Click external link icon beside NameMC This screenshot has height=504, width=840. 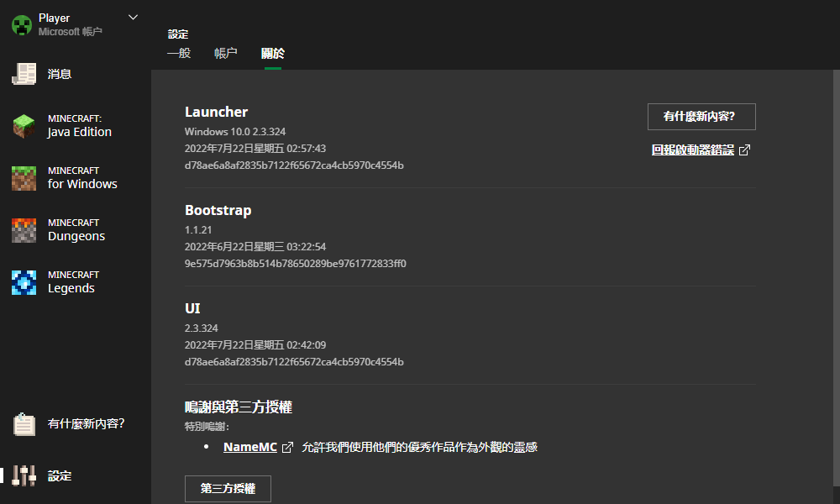click(287, 447)
